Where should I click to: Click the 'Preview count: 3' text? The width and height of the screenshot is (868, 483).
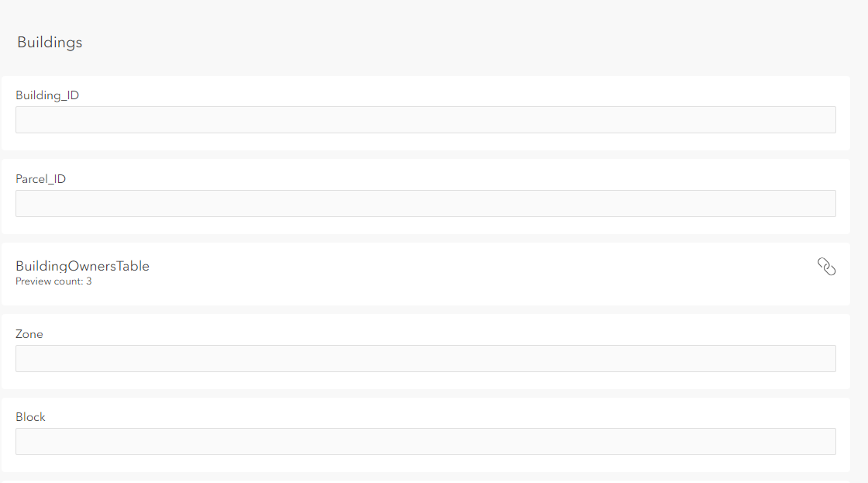coord(53,281)
